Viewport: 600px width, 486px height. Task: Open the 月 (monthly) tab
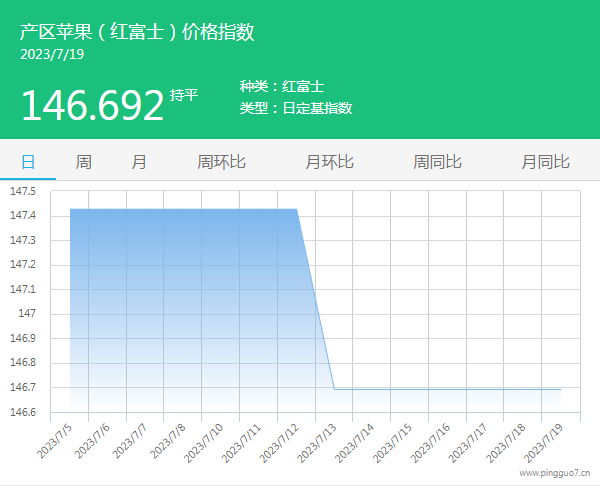pos(139,161)
